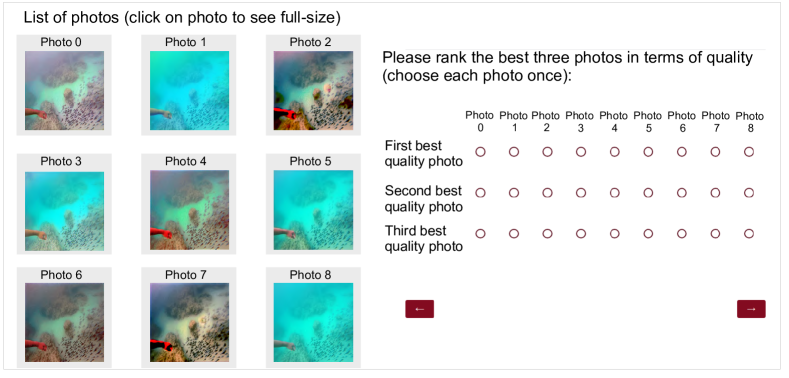Select Photo 0 as first best quality
Image resolution: width=789 pixels, height=378 pixels.
click(x=480, y=152)
